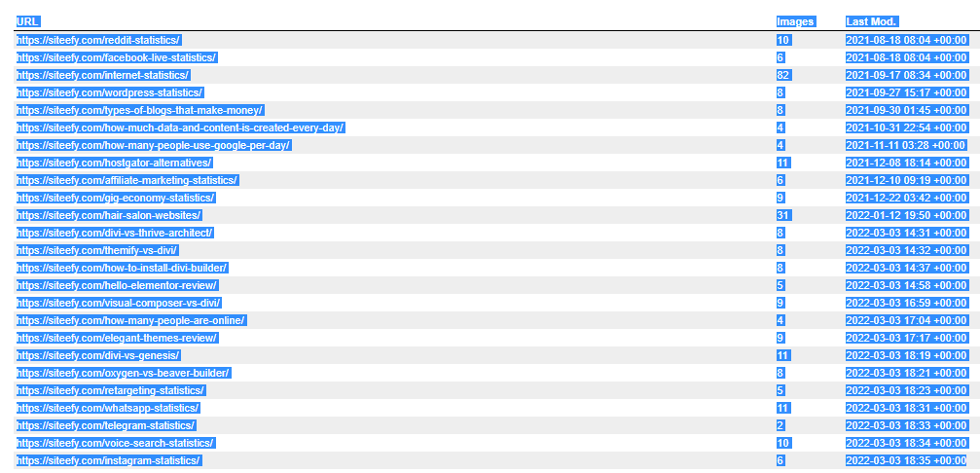Click the Last Mod. column header
Image resolution: width=980 pixels, height=473 pixels.
[x=871, y=21]
